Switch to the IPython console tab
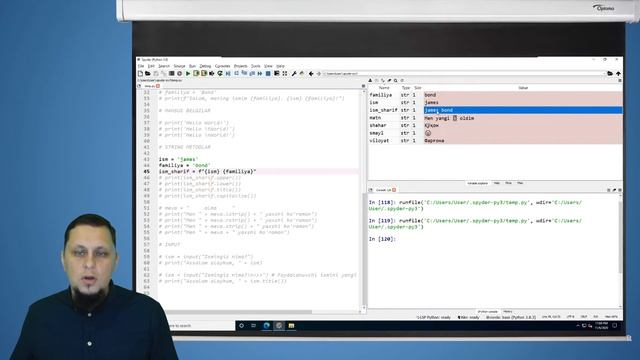Viewport: 640px width, 360px height. [488, 311]
